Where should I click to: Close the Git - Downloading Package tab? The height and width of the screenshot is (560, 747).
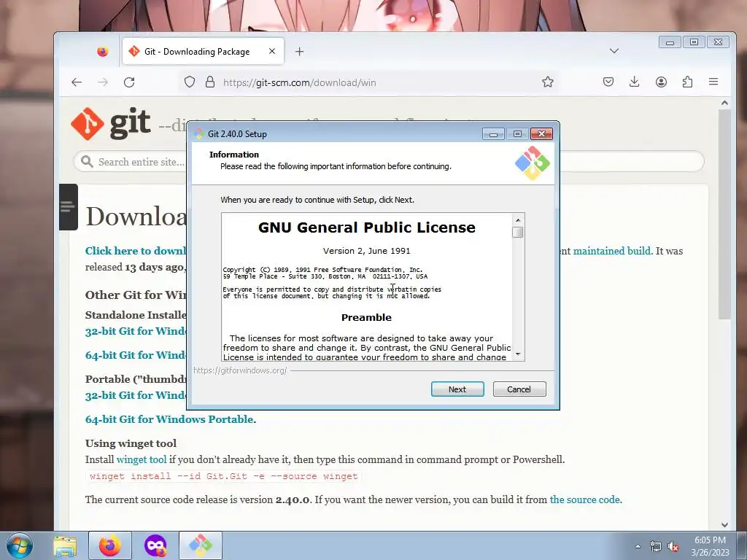click(272, 51)
